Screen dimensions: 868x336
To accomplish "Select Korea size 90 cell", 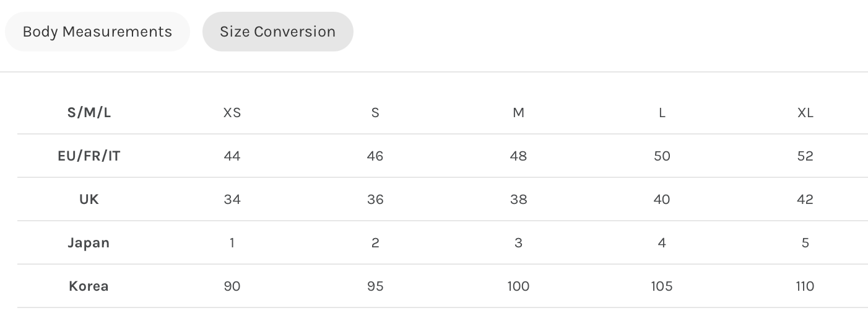I will tap(232, 286).
